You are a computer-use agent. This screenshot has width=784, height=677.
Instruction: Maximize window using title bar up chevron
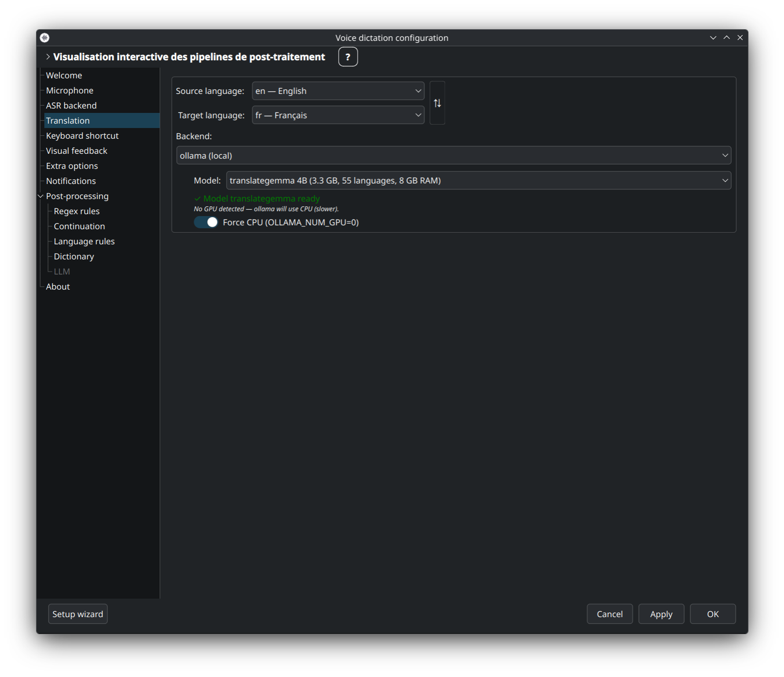pos(727,37)
